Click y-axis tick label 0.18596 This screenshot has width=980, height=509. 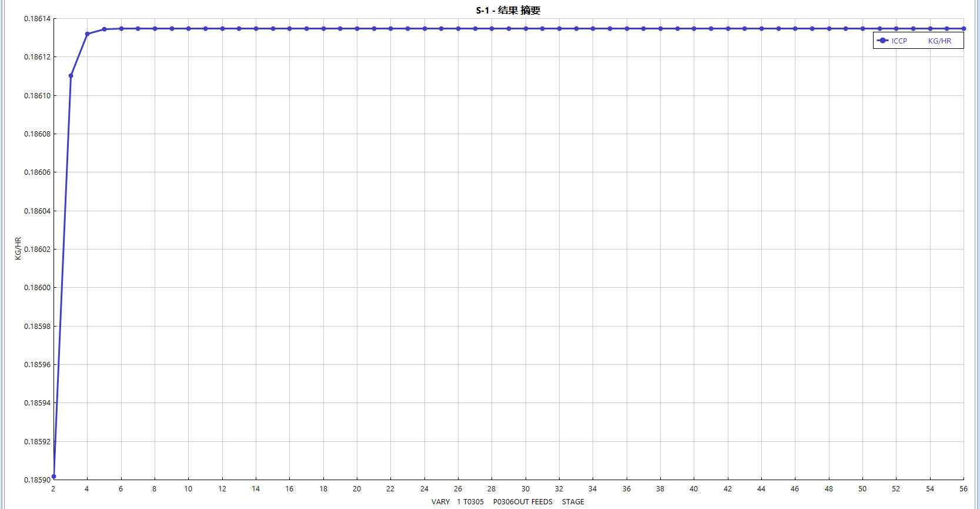[37, 365]
